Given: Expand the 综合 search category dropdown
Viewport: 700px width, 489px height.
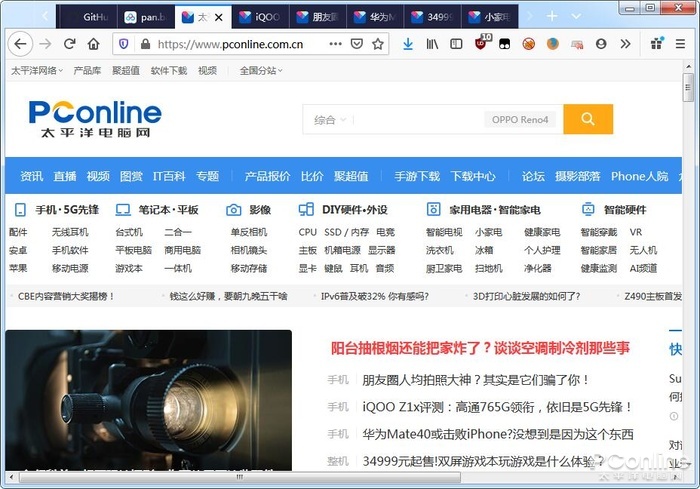Looking at the screenshot, I should coord(330,120).
